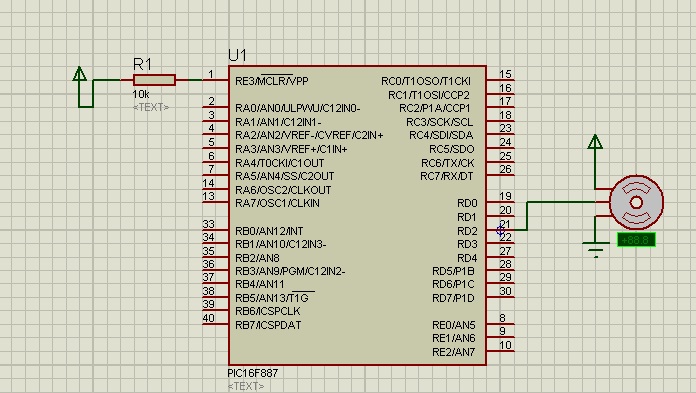
Task: Click pin RC7/RX/DT label
Action: 447,176
